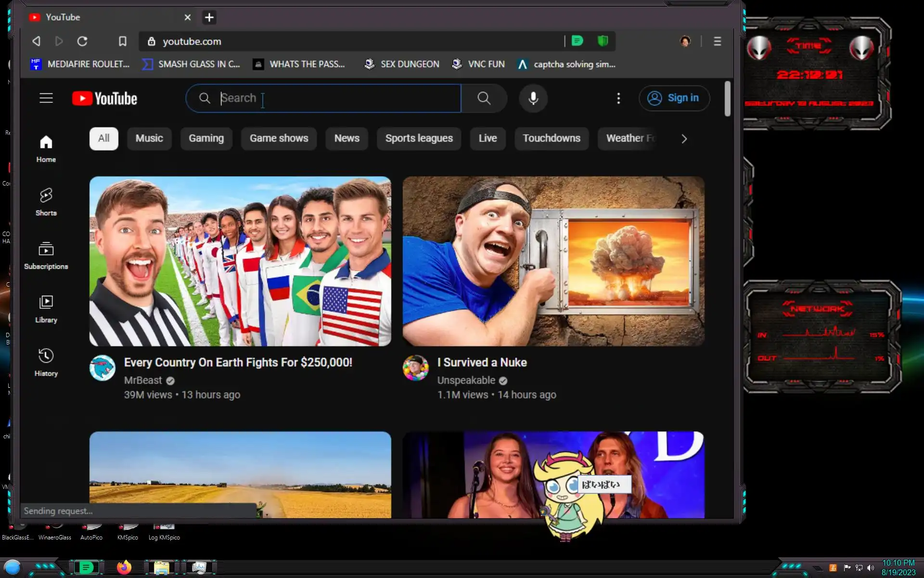Click the page vertical scrollbar
This screenshot has height=578, width=924.
(x=727, y=99)
